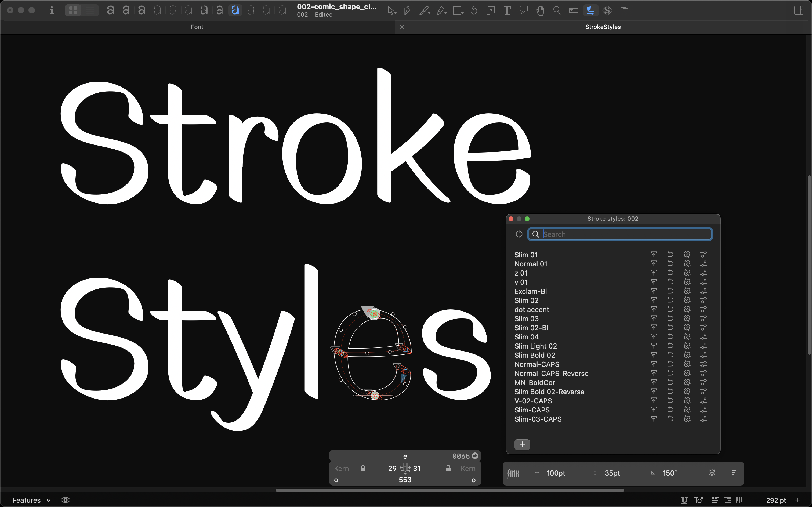This screenshot has width=812, height=507.
Task: Click the arrow next to 0065
Action: 475,456
